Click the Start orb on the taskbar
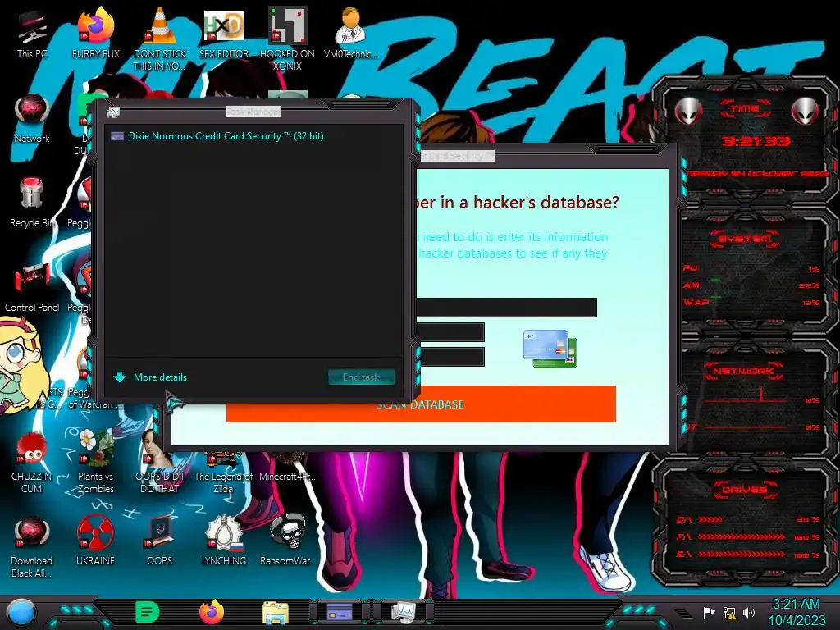Image resolution: width=840 pixels, height=630 pixels. [x=21, y=612]
